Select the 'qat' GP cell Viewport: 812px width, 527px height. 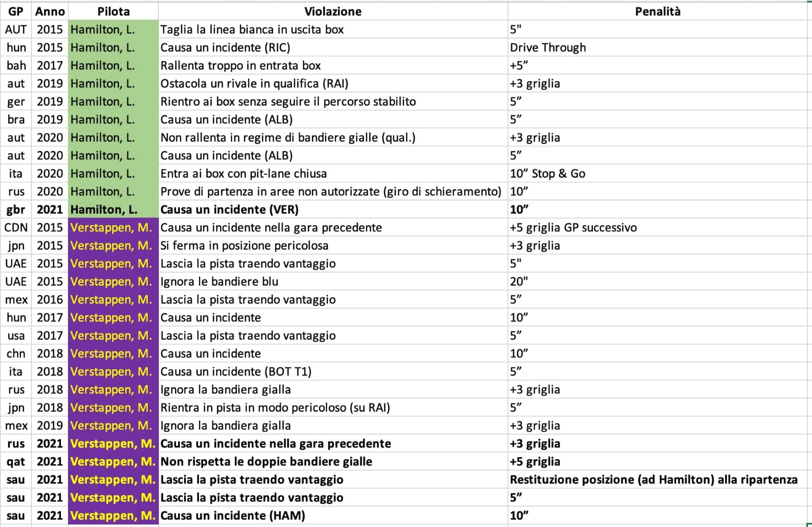tap(16, 462)
